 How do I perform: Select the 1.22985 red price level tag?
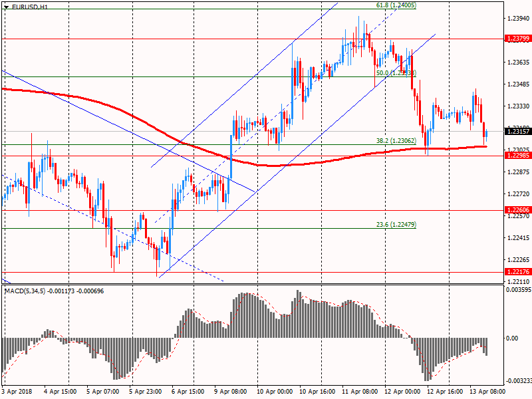(x=518, y=156)
